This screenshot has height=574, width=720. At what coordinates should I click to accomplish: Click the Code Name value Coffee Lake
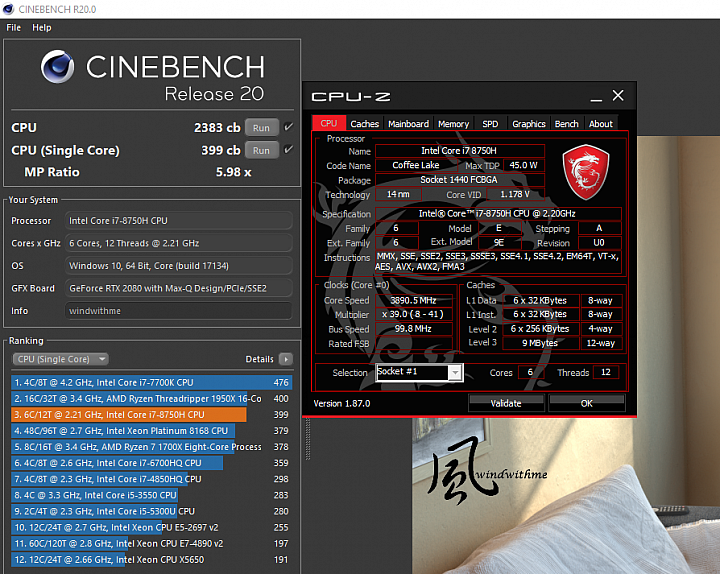coord(416,165)
